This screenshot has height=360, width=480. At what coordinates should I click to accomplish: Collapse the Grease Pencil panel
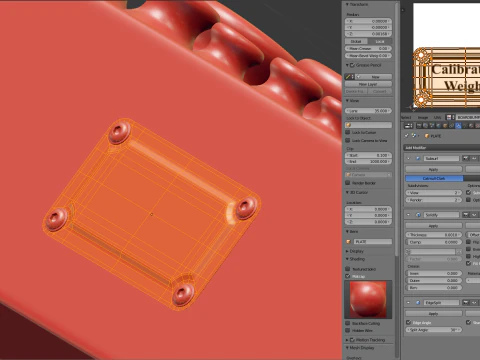pos(347,65)
